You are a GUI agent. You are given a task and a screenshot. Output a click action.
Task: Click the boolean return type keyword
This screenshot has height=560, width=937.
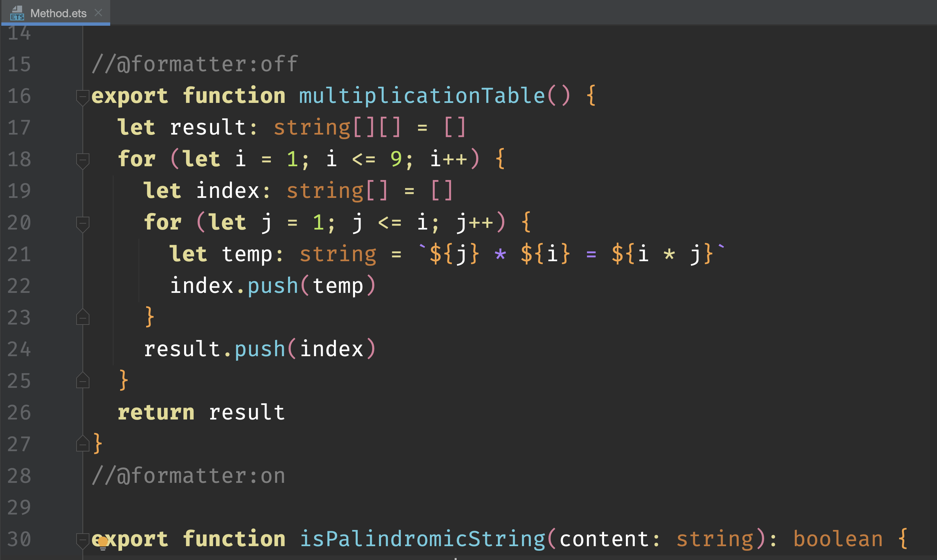click(x=838, y=539)
